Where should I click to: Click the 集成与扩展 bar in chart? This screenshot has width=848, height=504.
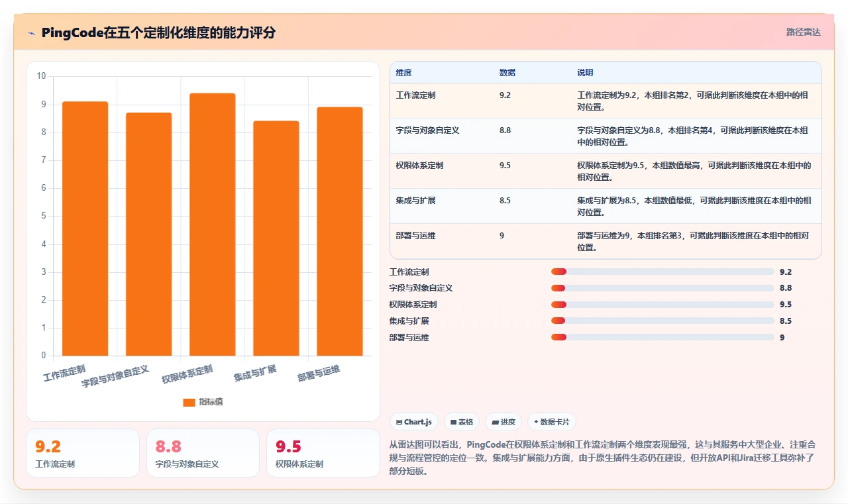click(x=276, y=238)
